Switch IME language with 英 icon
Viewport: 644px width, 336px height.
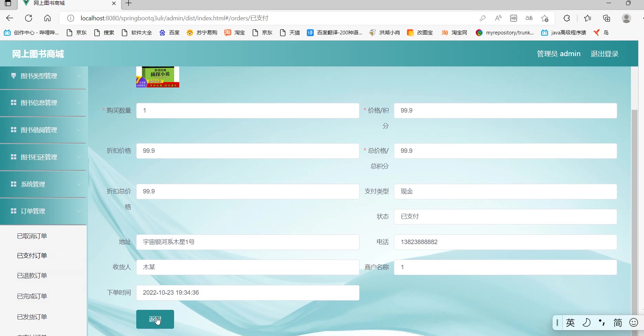[570, 323]
